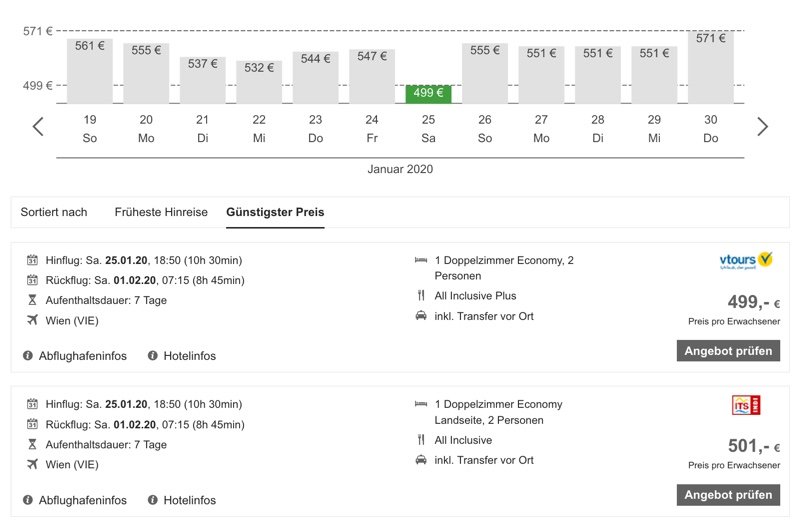Sort by Günstigster Preis
The width and height of the screenshot is (800, 524).
[275, 212]
